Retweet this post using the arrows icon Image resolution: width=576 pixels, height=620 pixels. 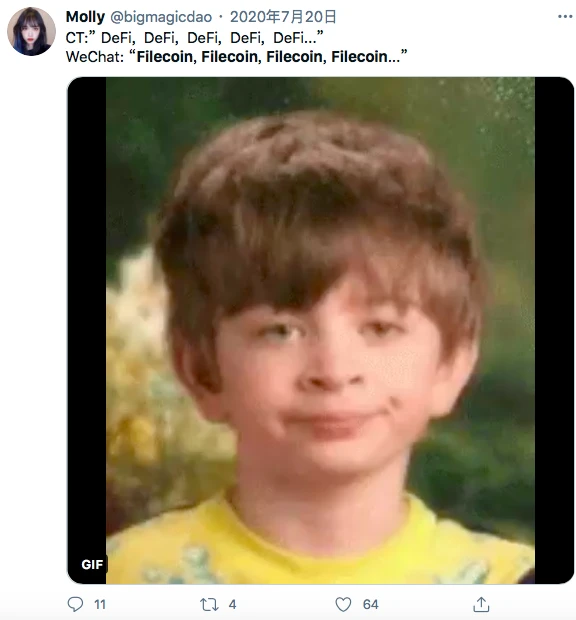209,604
